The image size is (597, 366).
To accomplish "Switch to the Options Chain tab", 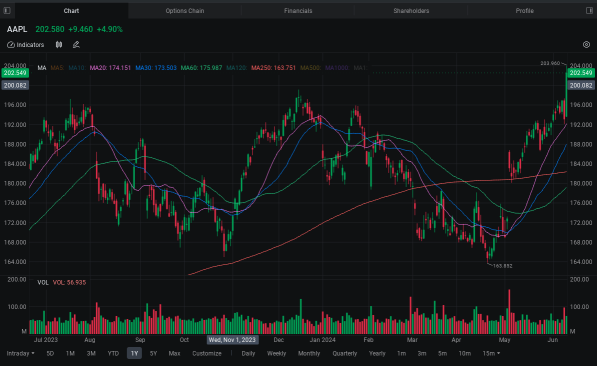I will 185,11.
